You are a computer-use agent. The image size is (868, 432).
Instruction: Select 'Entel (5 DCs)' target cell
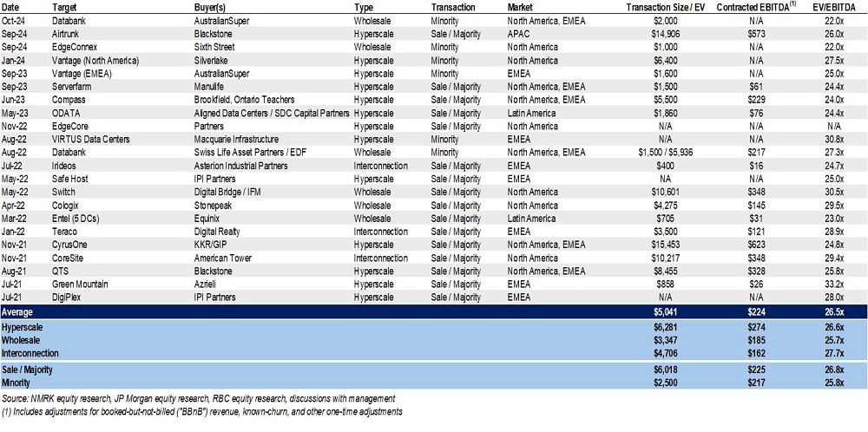[76, 219]
